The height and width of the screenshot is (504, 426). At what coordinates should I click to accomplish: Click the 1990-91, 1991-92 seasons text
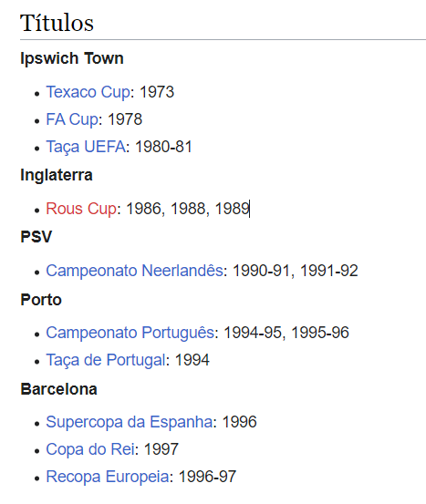pos(295,271)
